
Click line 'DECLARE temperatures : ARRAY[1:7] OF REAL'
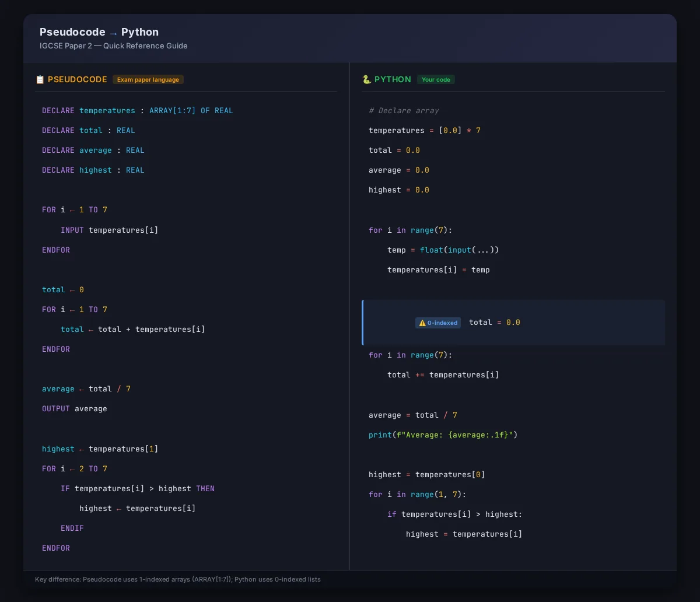click(138, 111)
